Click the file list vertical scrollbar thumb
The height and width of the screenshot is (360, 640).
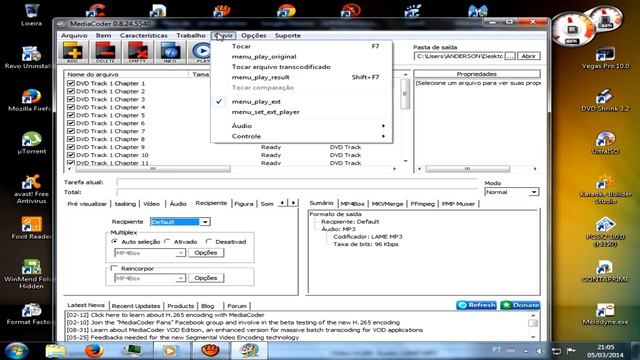pyautogui.click(x=405, y=94)
